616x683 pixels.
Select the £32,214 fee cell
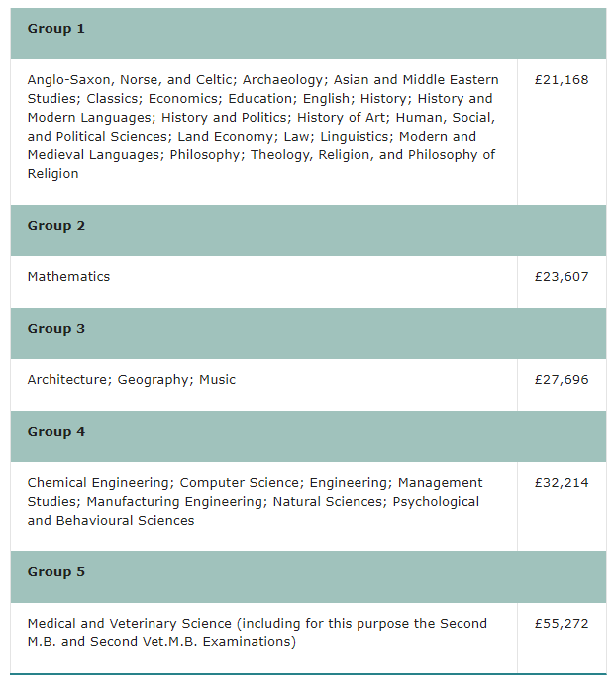[562, 507]
